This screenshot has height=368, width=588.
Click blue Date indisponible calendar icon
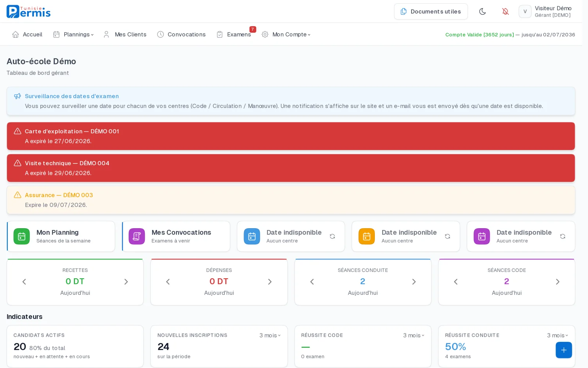tap(252, 236)
